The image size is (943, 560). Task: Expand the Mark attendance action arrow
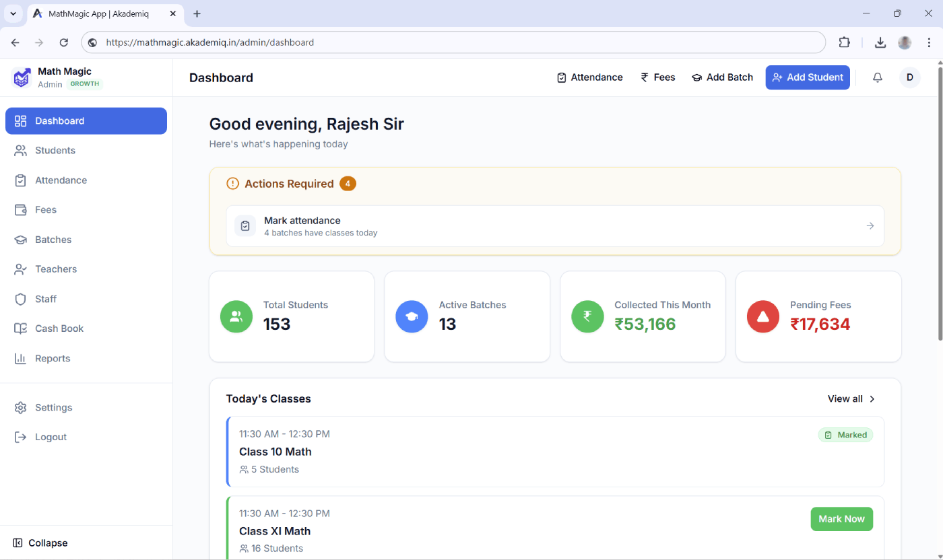[869, 225]
